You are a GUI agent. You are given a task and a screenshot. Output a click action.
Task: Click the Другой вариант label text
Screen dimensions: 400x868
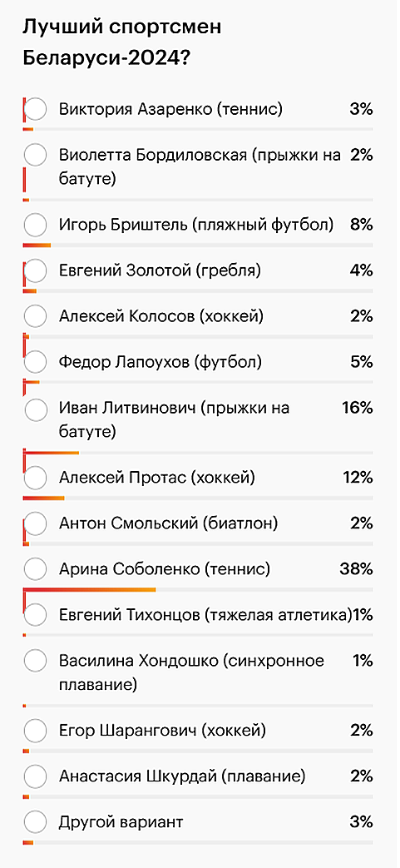(x=121, y=822)
